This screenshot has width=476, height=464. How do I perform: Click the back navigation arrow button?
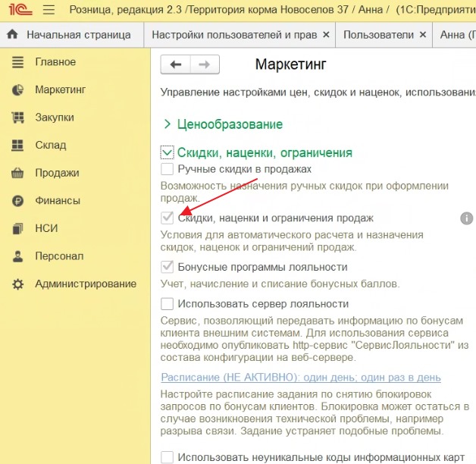click(176, 65)
